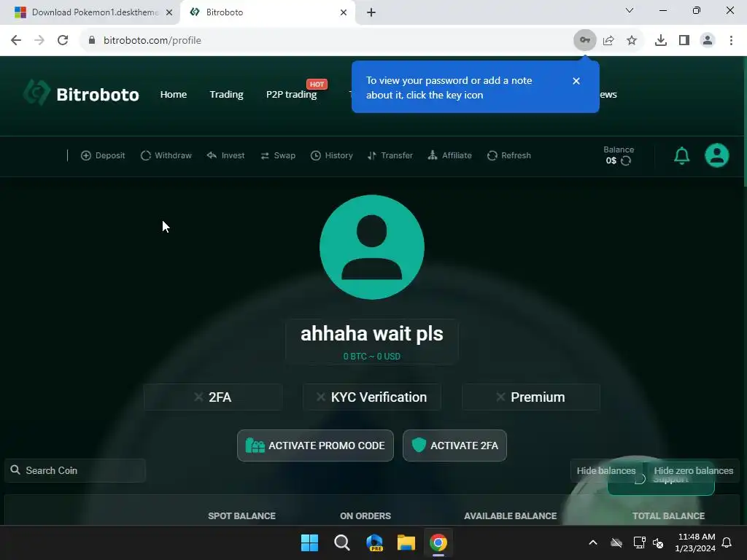The width and height of the screenshot is (747, 560).
Task: Open the Affiliate section
Action: coord(449,155)
